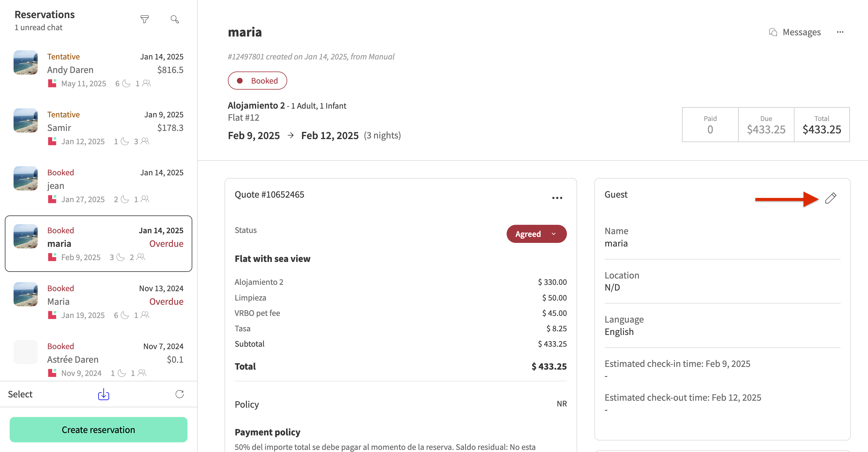The image size is (868, 452).
Task: Open Andy Daren tentative reservation
Action: [98, 69]
